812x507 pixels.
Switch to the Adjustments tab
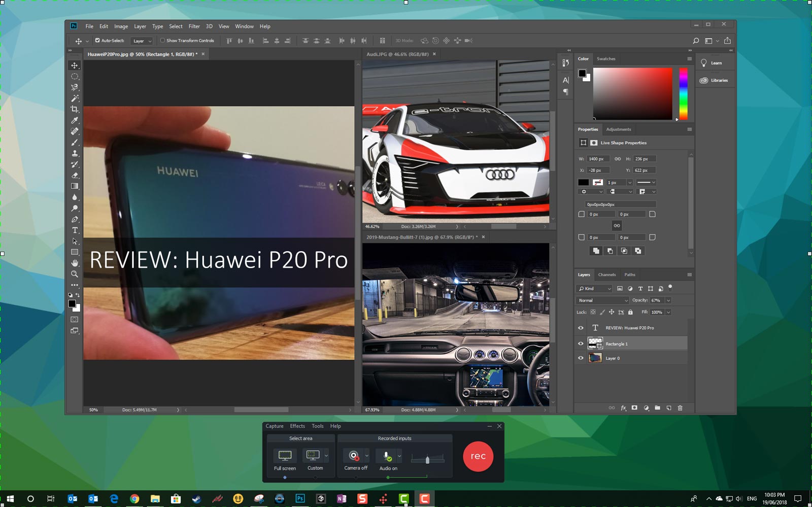pyautogui.click(x=619, y=129)
